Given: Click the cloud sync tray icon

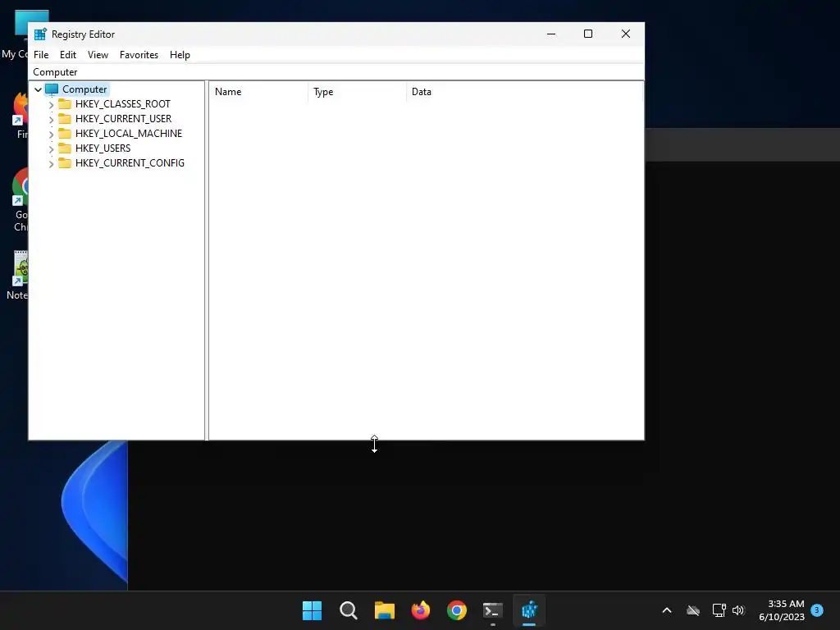Looking at the screenshot, I should (x=693, y=610).
